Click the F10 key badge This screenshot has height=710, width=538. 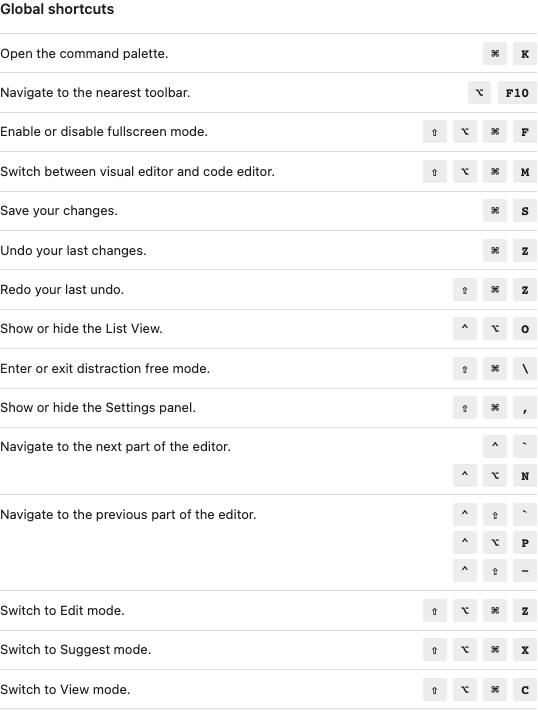tap(517, 93)
